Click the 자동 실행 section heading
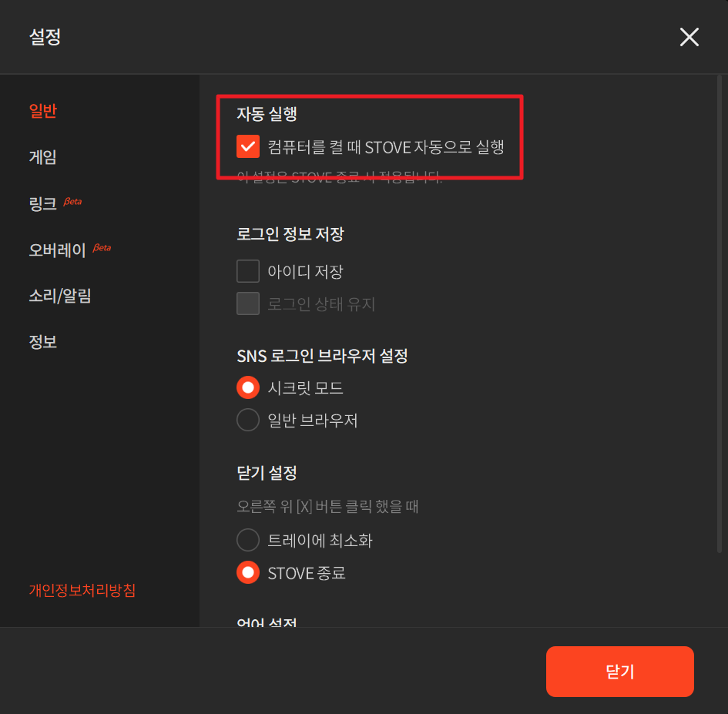This screenshot has height=714, width=728. [x=267, y=114]
